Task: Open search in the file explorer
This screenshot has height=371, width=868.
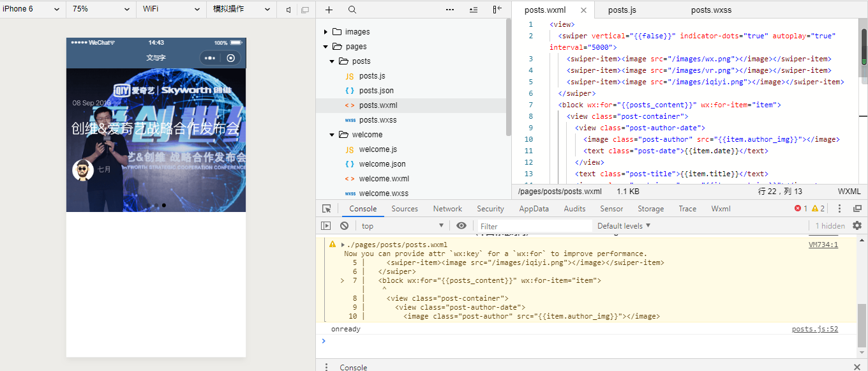Action: (x=352, y=10)
